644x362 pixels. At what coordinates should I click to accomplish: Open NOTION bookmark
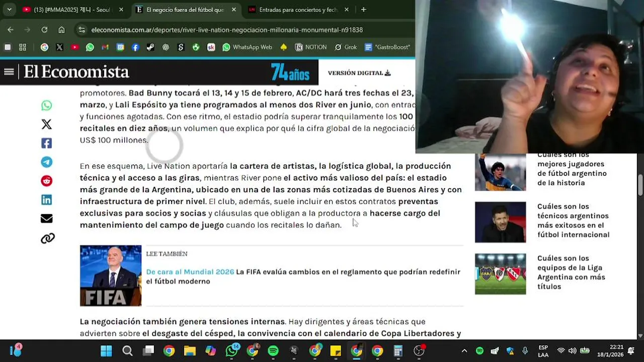[x=311, y=47]
